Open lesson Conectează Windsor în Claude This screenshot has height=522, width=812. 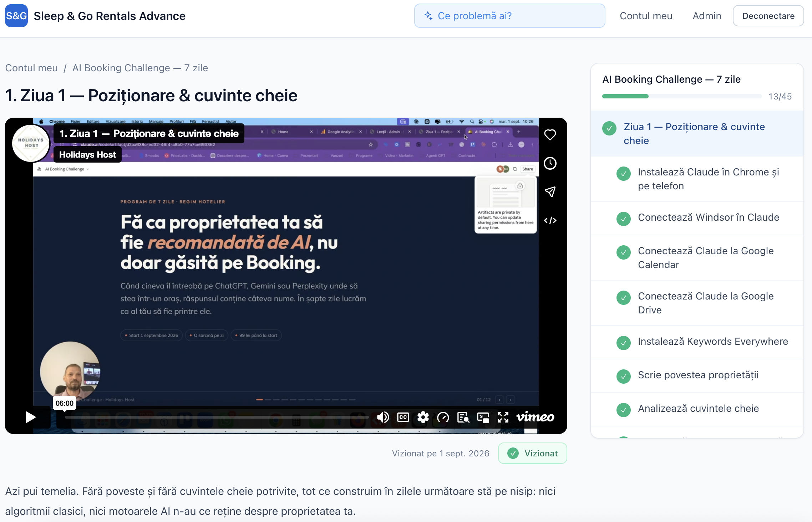tap(697, 218)
